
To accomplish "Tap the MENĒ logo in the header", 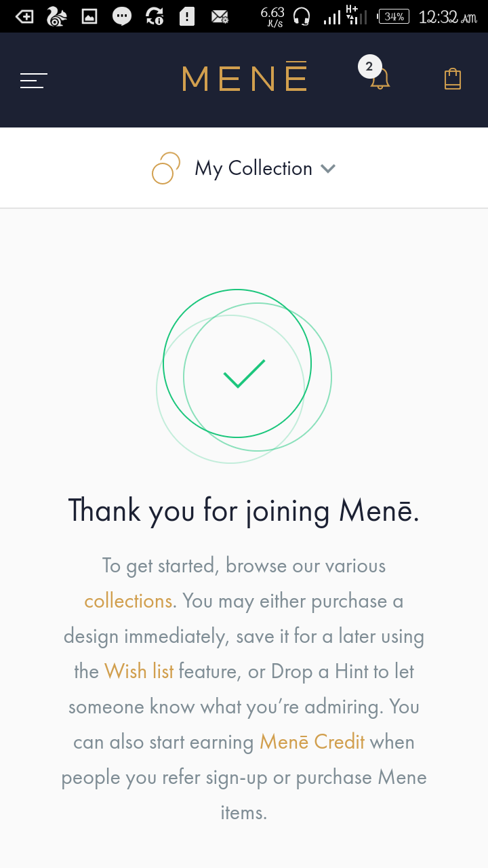I will [245, 79].
